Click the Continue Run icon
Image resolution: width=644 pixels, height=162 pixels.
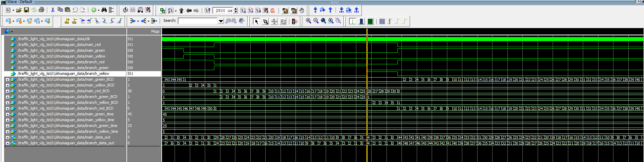click(x=251, y=11)
